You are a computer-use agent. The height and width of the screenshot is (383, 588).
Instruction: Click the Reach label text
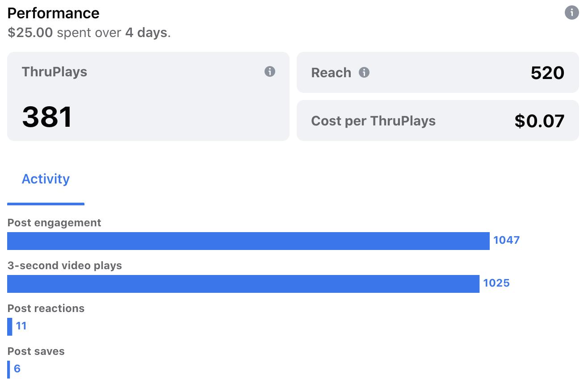pos(331,73)
